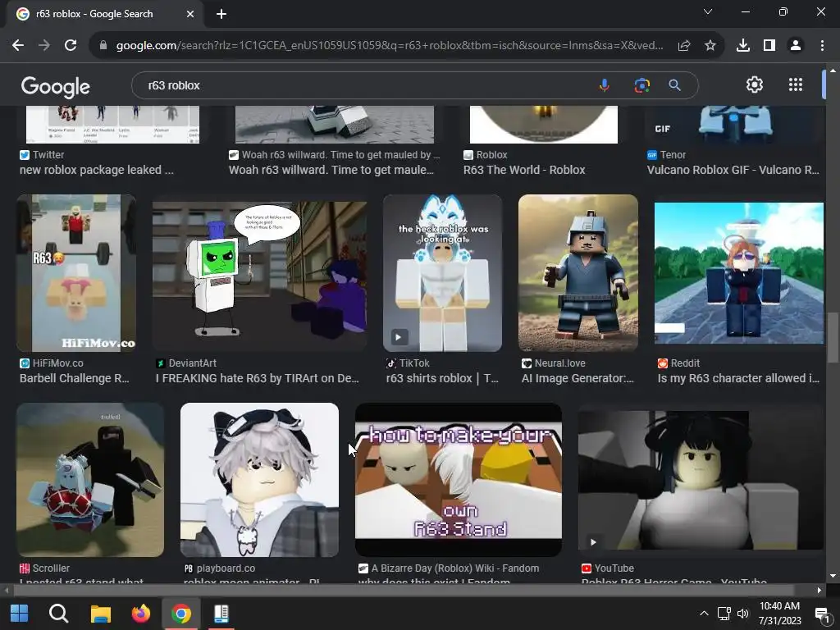Screen dimensions: 840x630
Task: Switch to Chrome in the taskbar
Action: point(181,614)
